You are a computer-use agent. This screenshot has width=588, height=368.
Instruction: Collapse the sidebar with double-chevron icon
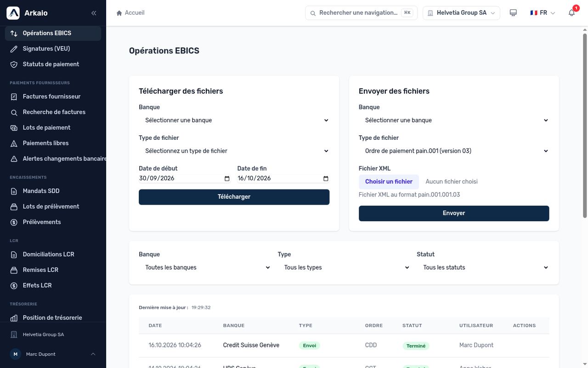94,13
